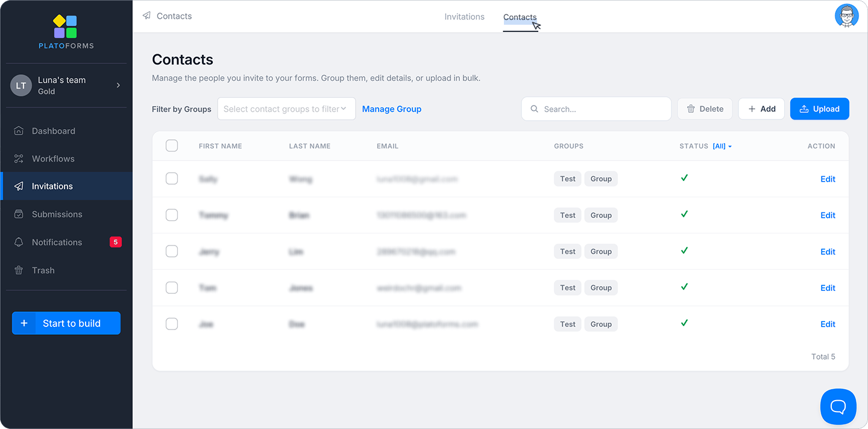Toggle the select-all checkbox in table header
Screen dimensions: 868x429
pos(172,145)
